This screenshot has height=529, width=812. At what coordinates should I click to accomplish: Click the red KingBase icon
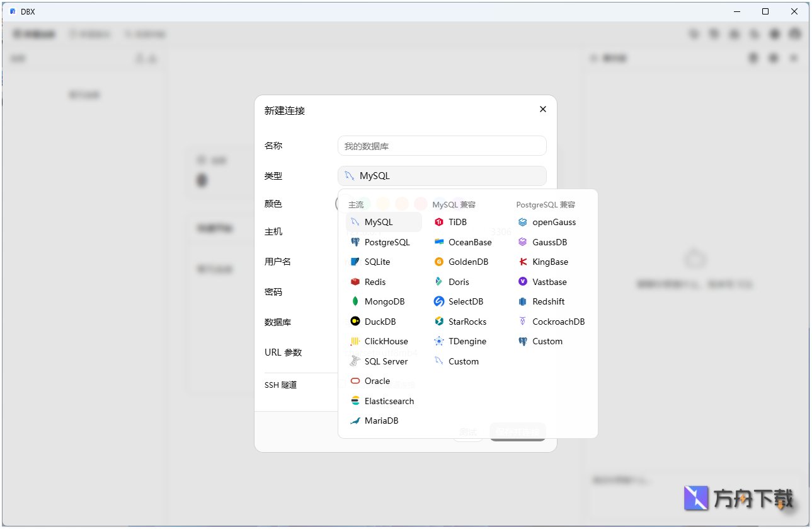523,262
